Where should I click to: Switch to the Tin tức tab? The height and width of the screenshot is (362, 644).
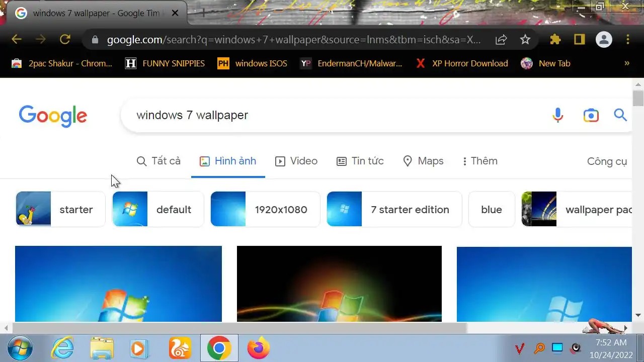(x=360, y=161)
